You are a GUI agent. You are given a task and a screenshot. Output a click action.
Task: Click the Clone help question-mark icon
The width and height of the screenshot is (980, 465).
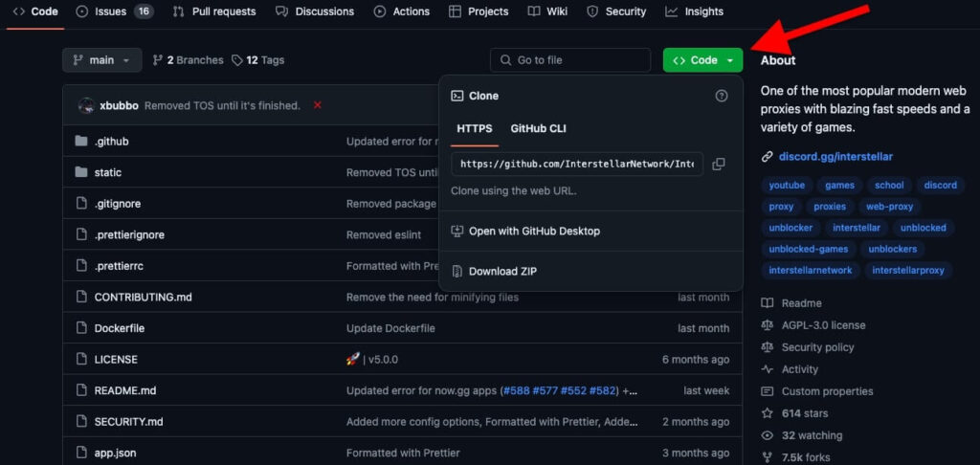[x=722, y=96]
